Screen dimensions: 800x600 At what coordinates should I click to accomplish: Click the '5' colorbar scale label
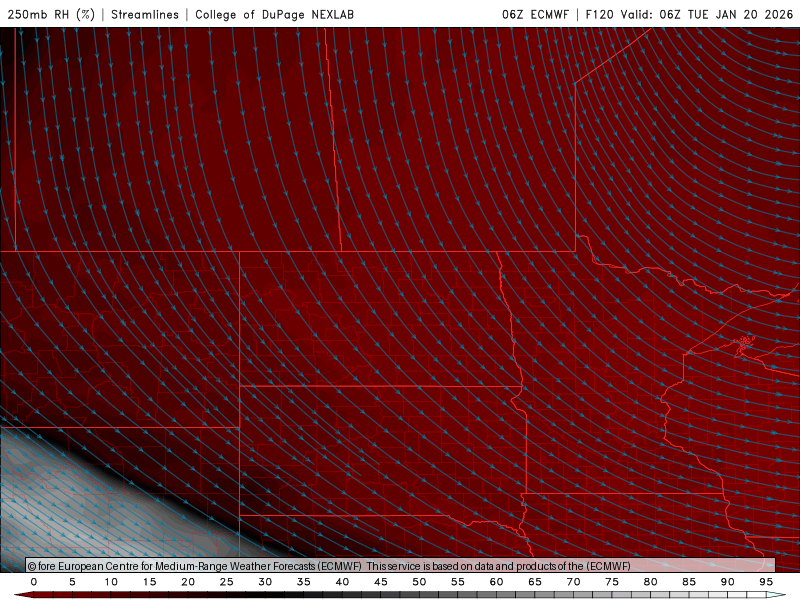[x=72, y=582]
